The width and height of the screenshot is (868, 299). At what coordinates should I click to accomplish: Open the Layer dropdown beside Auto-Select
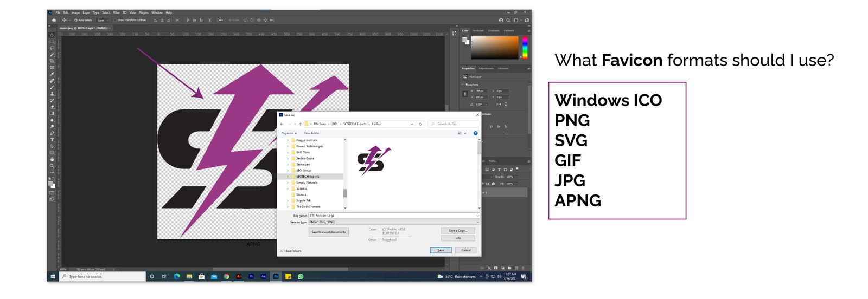click(103, 20)
